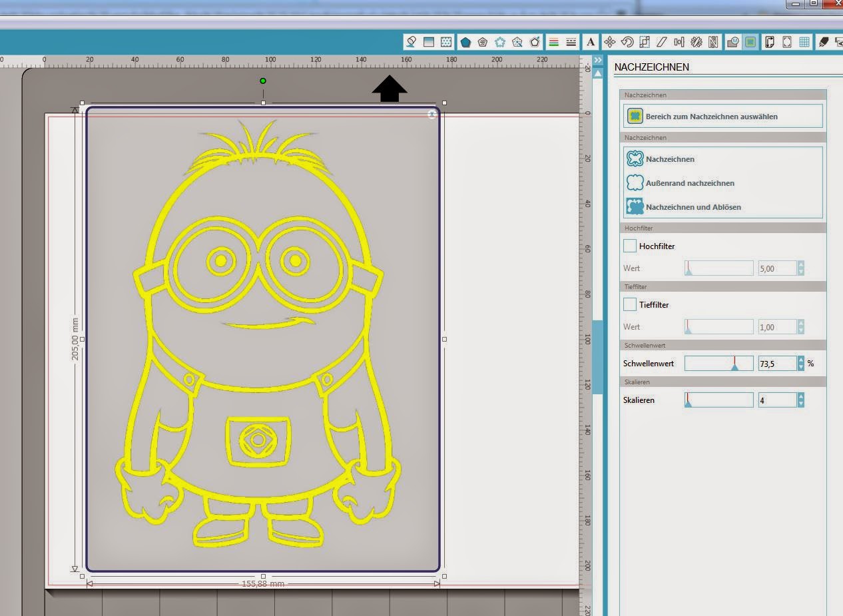Open the Replicate tool icon
The height and width of the screenshot is (616, 843).
point(696,42)
